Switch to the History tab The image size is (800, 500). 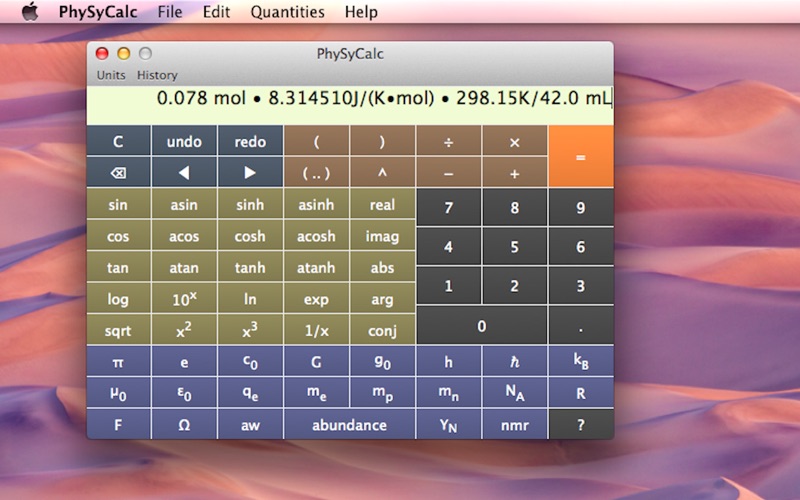point(157,75)
